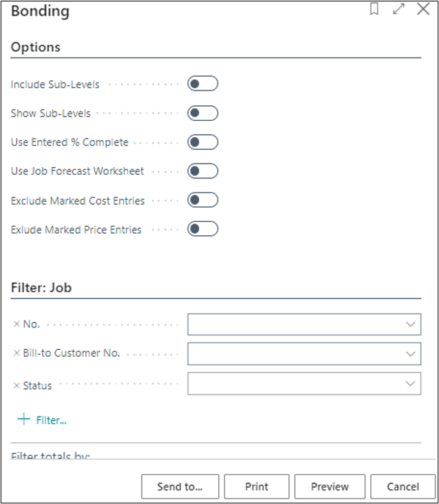Enable Use Job Forecast Worksheet
The image size is (439, 504).
(202, 171)
